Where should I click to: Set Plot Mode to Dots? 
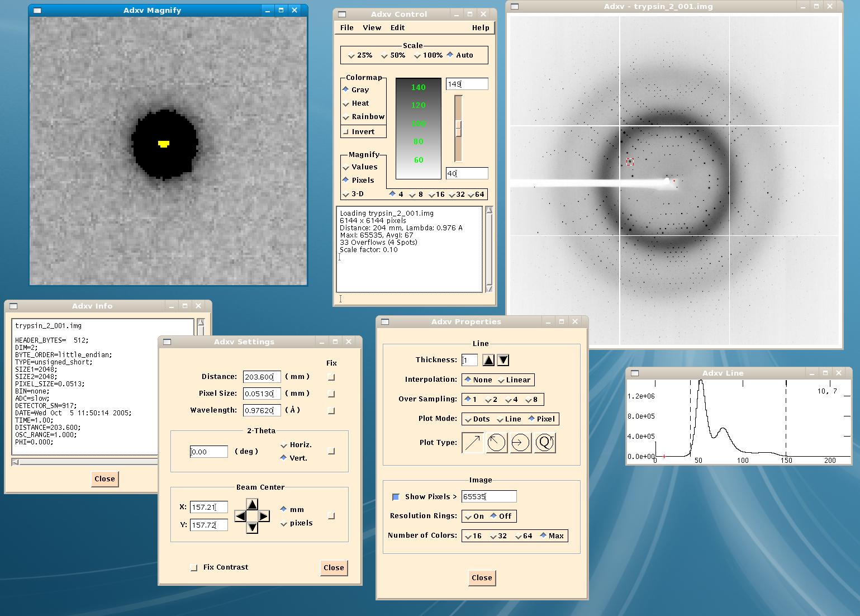pyautogui.click(x=477, y=419)
